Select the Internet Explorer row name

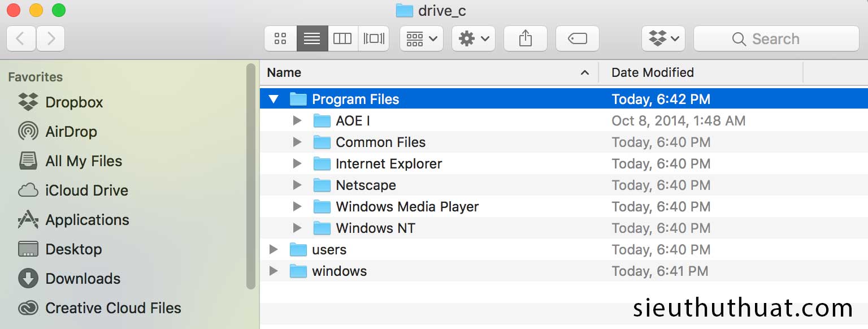[389, 164]
